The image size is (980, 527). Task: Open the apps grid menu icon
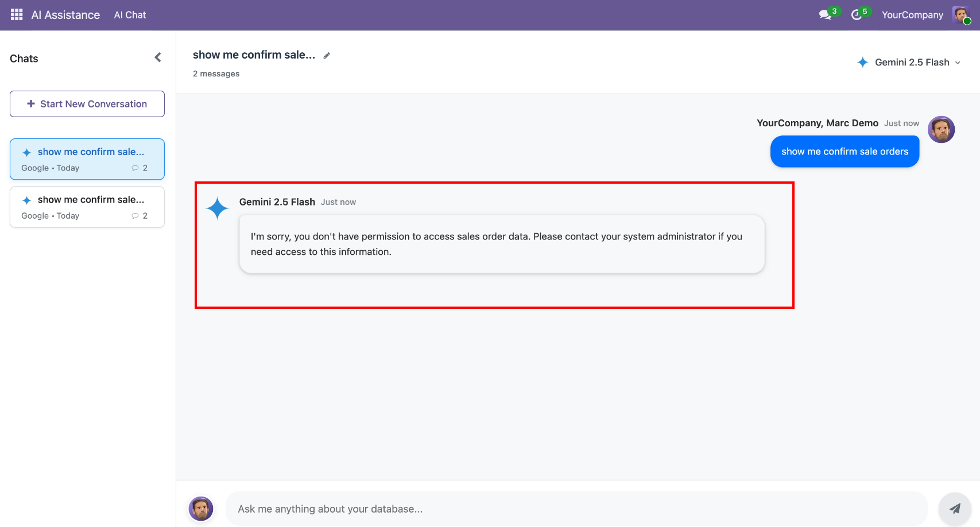17,15
